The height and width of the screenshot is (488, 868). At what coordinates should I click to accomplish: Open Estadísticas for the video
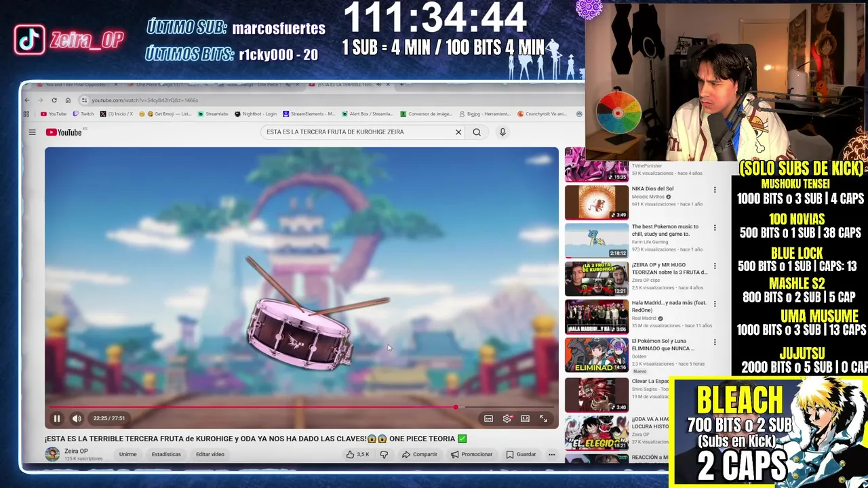click(x=166, y=454)
